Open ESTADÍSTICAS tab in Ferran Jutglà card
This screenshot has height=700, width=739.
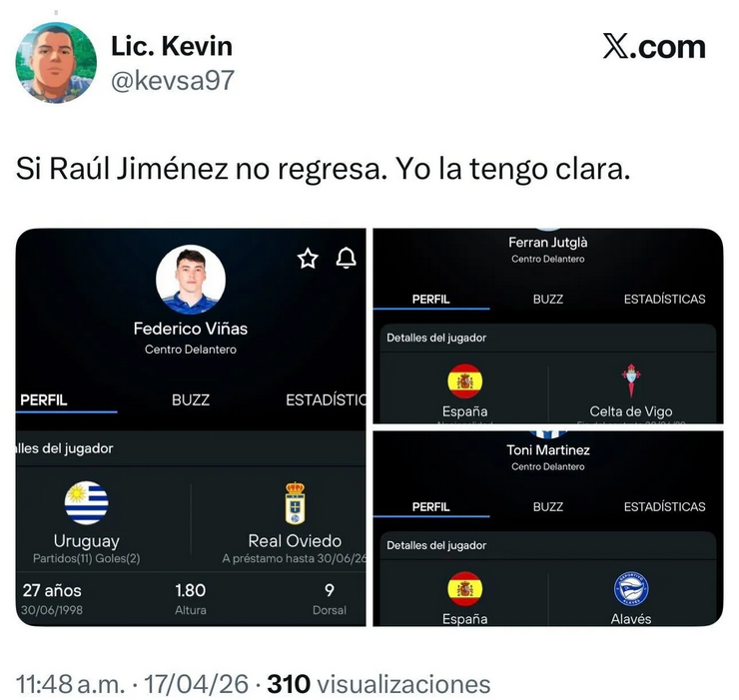pos(664,300)
